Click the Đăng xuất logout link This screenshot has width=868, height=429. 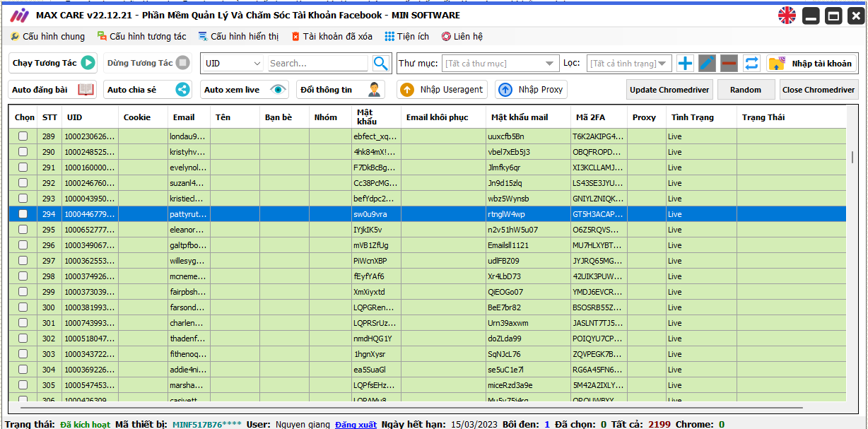pyautogui.click(x=356, y=424)
